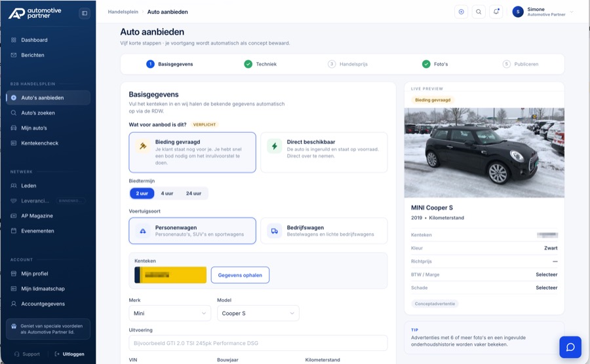
Task: Click the van icon on Bedrijfswagen card
Action: [274, 231]
